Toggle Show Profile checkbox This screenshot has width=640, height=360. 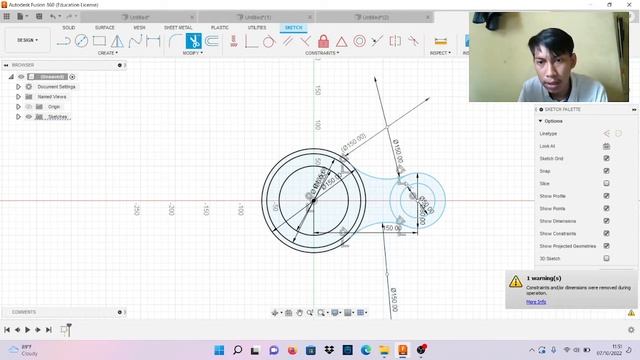coord(607,196)
